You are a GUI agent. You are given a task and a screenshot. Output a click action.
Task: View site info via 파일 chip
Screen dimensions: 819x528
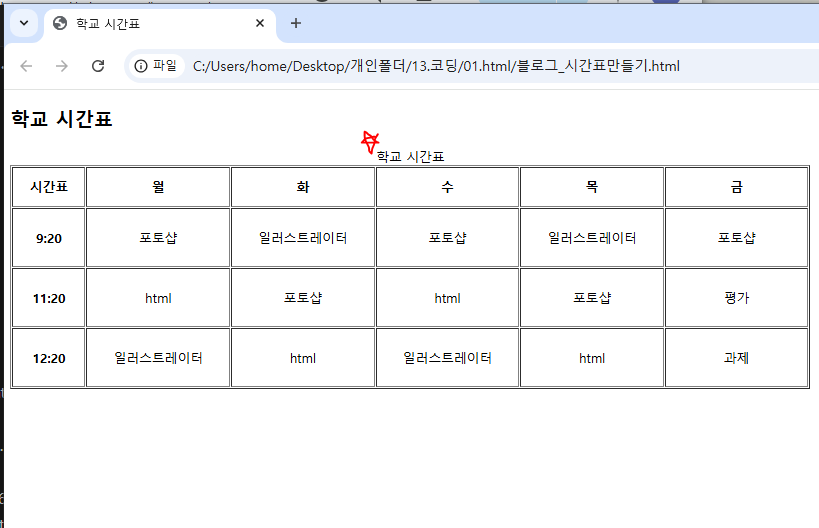click(x=156, y=66)
